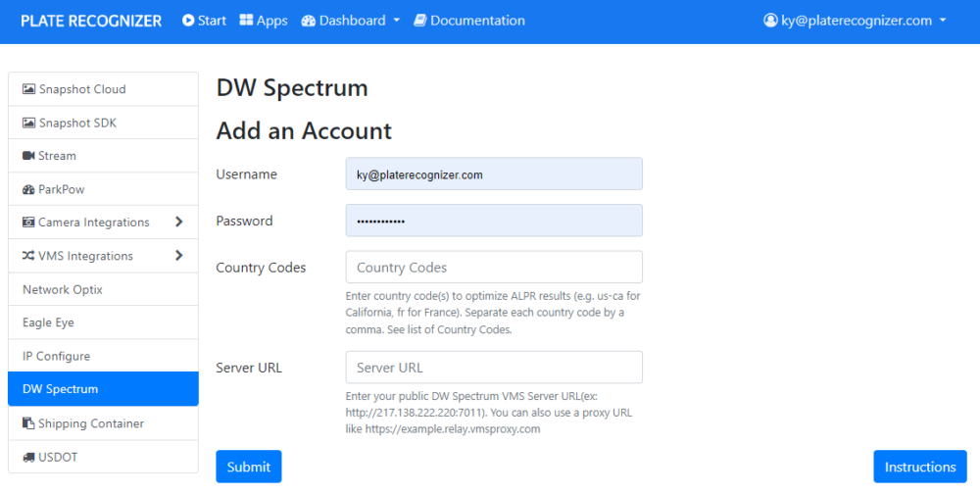The image size is (980, 495).
Task: Expand VMS Integrations chevron
Action: tap(178, 256)
